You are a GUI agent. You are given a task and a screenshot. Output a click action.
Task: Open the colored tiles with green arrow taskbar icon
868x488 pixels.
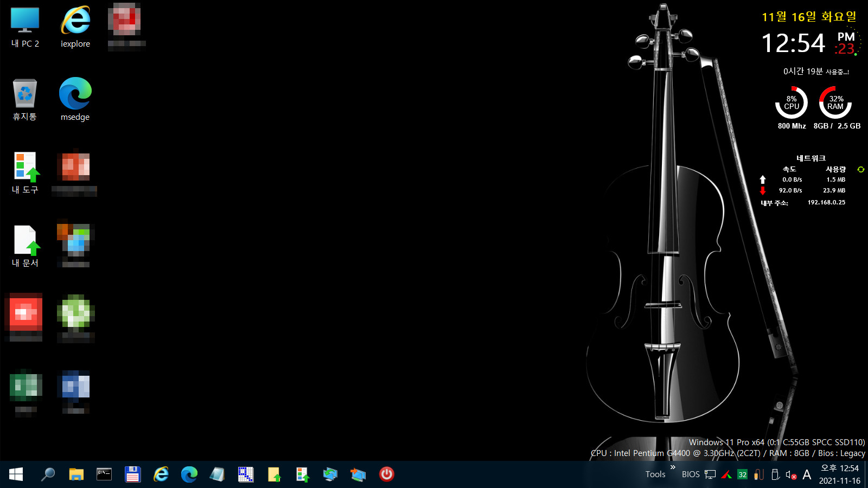pos(302,474)
